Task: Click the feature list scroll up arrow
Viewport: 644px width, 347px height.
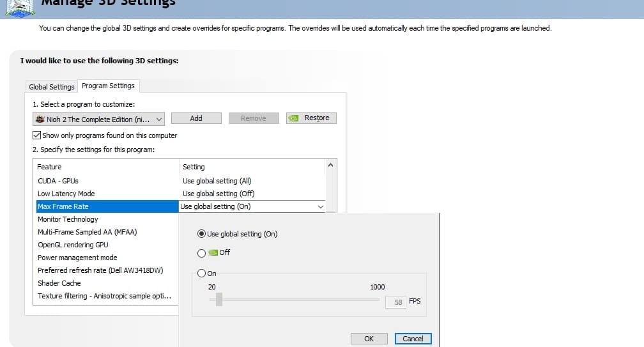Action: (x=331, y=166)
